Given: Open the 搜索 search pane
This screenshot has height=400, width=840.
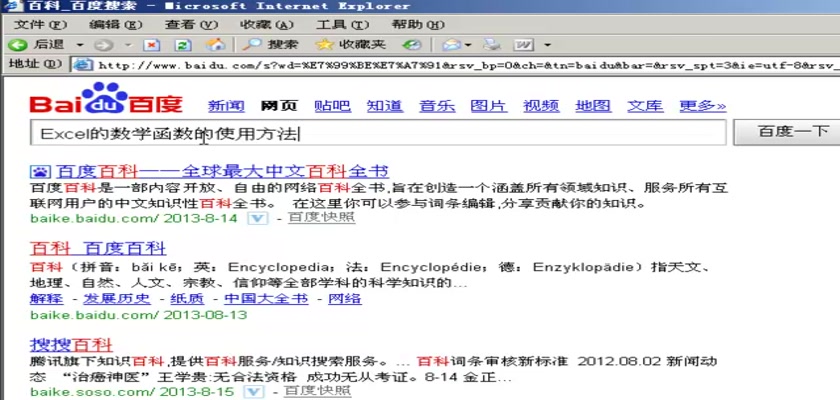Looking at the screenshot, I should coord(269,45).
